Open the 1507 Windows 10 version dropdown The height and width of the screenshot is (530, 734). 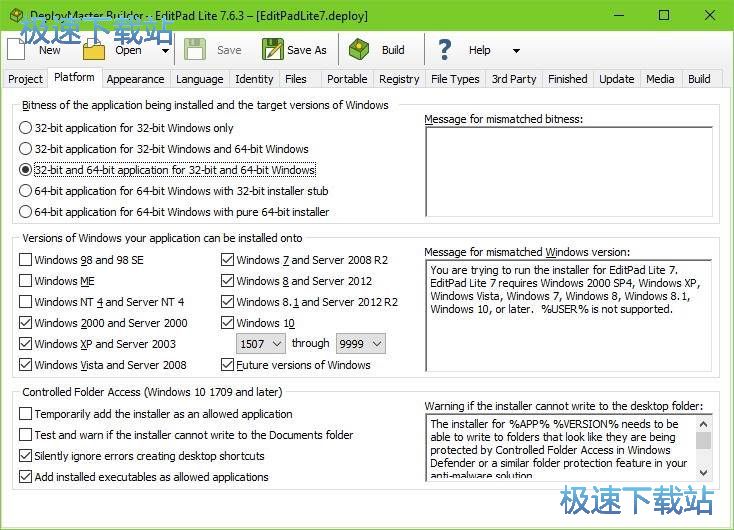pyautogui.click(x=260, y=344)
